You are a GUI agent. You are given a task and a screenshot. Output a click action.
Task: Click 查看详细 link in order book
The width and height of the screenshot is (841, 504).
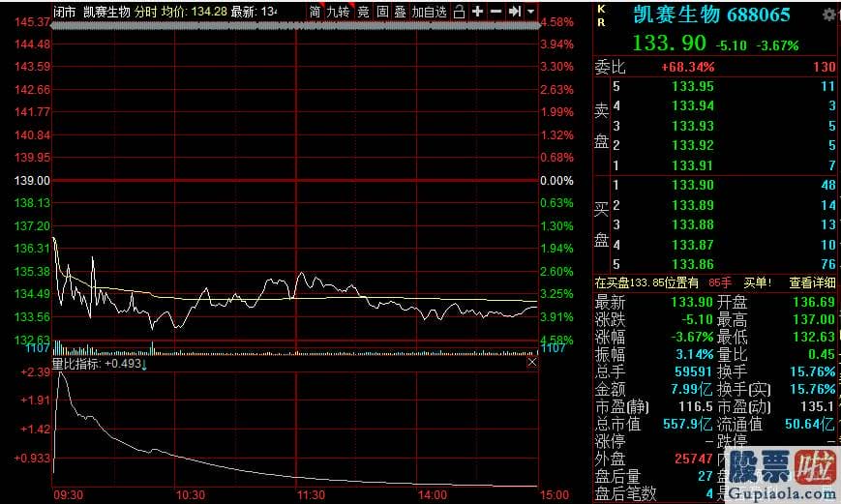[812, 282]
